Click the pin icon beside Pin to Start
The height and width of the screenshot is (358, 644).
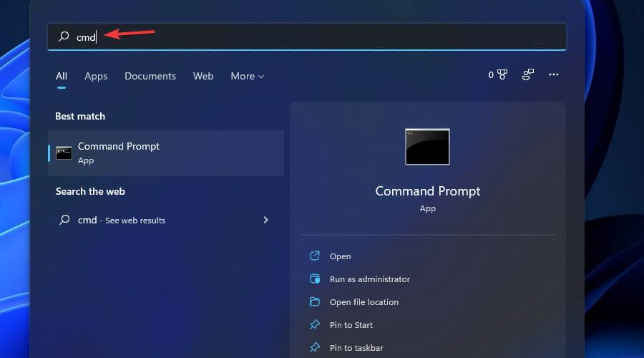315,325
